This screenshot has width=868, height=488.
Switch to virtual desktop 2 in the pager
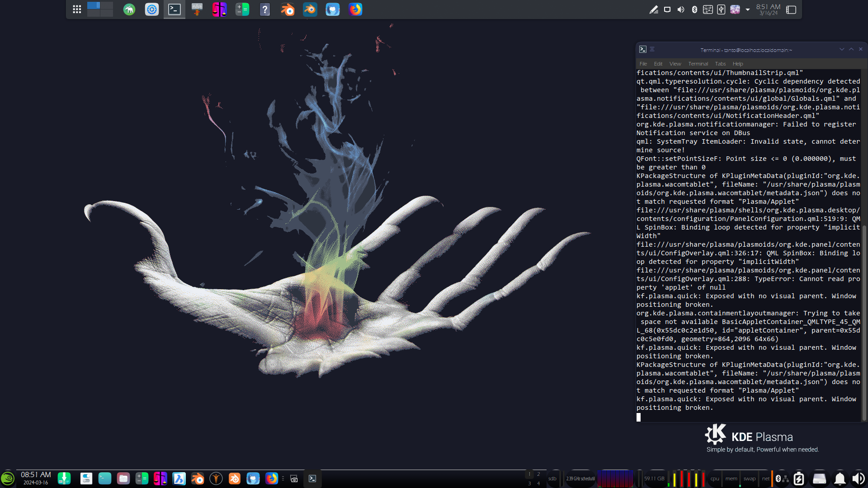(x=538, y=474)
